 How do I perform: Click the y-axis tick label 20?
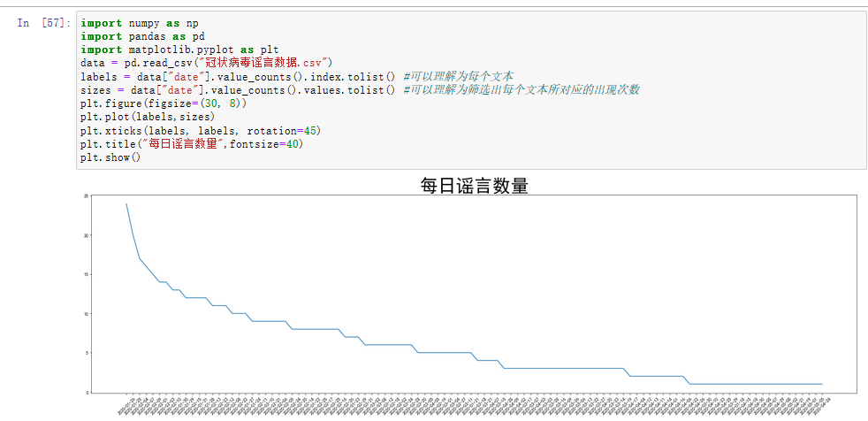click(x=86, y=235)
